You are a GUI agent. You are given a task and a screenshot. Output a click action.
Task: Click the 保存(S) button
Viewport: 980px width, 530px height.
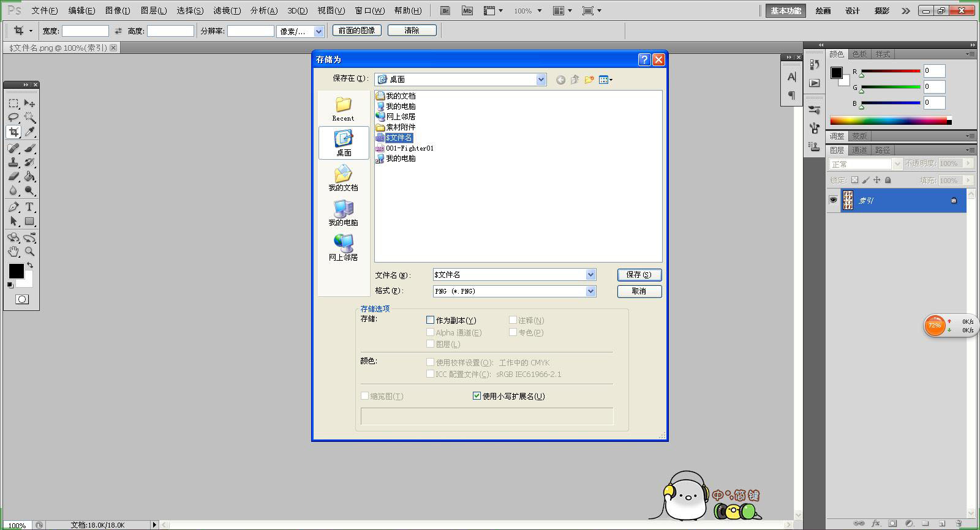click(x=639, y=275)
